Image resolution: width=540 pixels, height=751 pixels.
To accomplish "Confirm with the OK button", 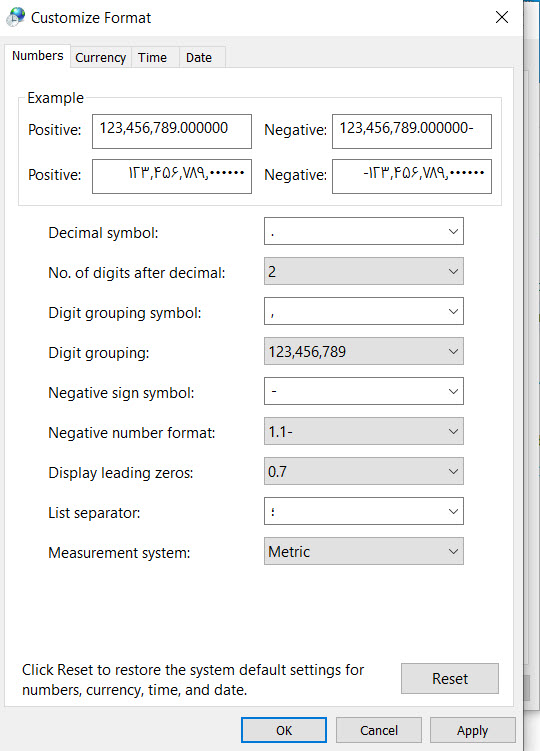I will tap(284, 730).
